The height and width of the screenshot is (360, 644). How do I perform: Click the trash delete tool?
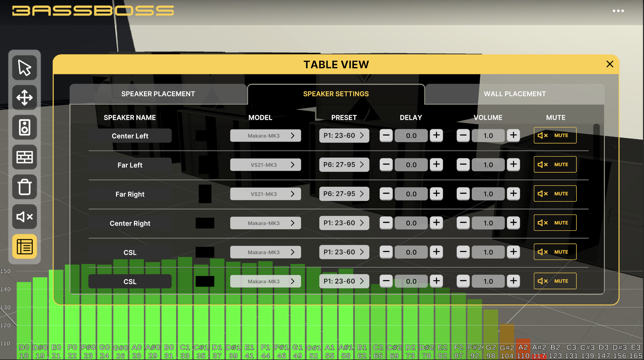coord(24,187)
